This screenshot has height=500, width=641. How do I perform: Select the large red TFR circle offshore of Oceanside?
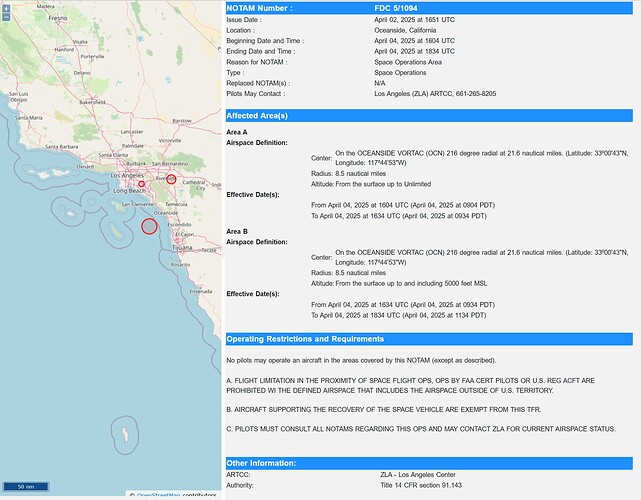click(149, 225)
